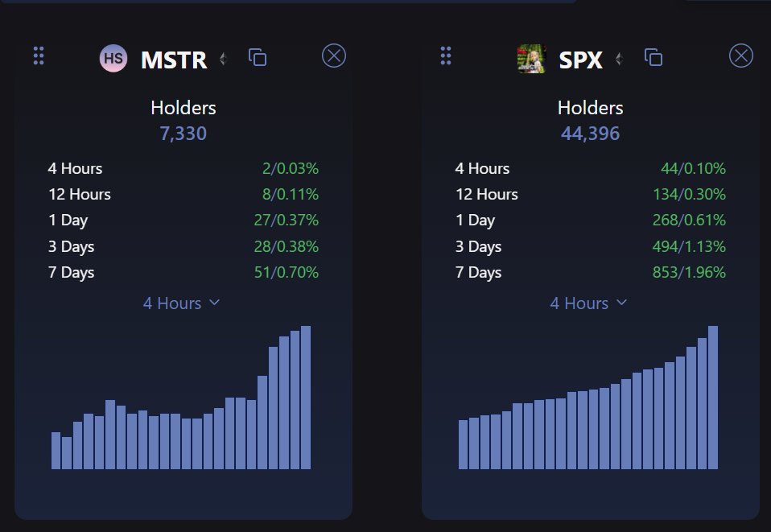771x532 pixels.
Task: Click the Ethereum chain icon beside SPX
Action: [x=619, y=59]
